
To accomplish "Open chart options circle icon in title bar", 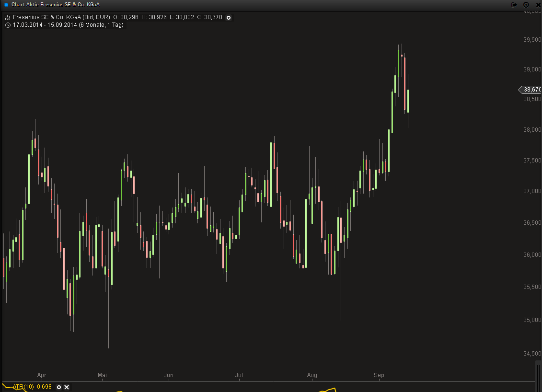I will pos(526,4).
